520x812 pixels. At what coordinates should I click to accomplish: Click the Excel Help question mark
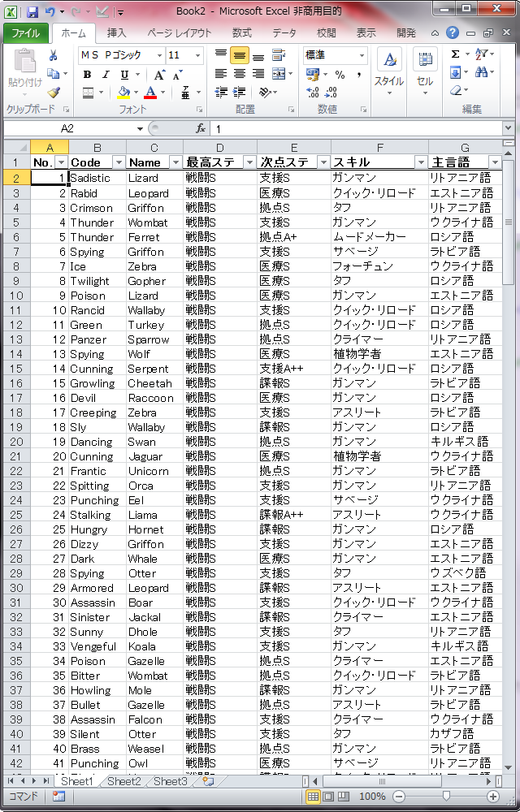click(452, 33)
